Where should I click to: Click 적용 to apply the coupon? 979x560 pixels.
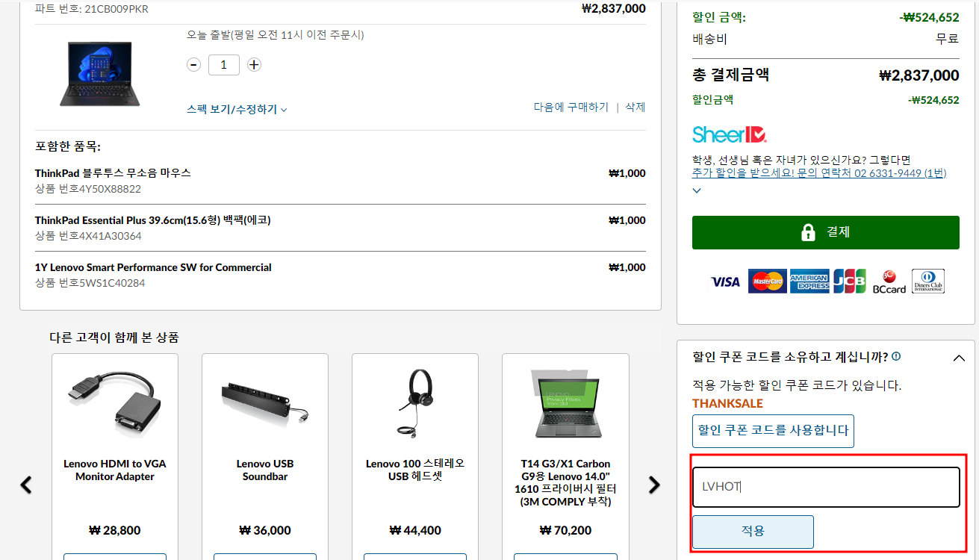tap(753, 532)
